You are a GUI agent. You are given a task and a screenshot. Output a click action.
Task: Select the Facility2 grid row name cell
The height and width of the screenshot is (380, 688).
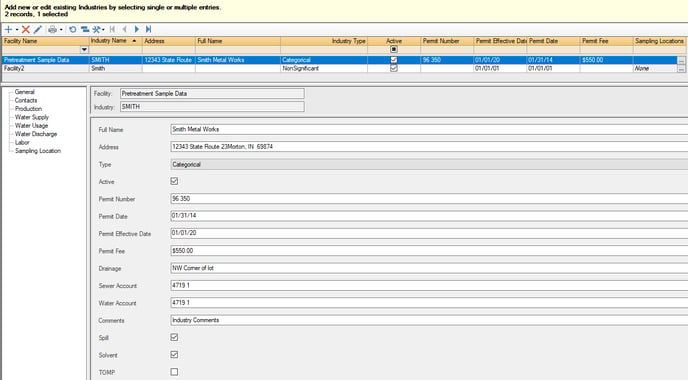coord(45,68)
